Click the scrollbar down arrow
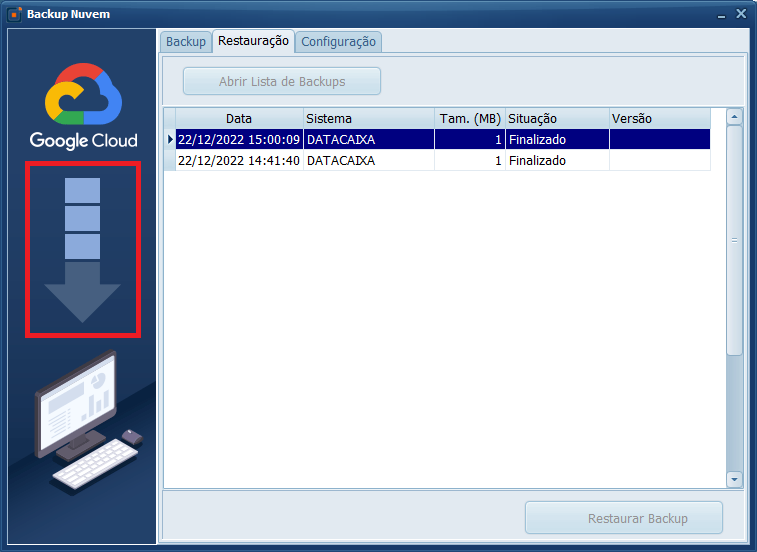 click(x=734, y=480)
